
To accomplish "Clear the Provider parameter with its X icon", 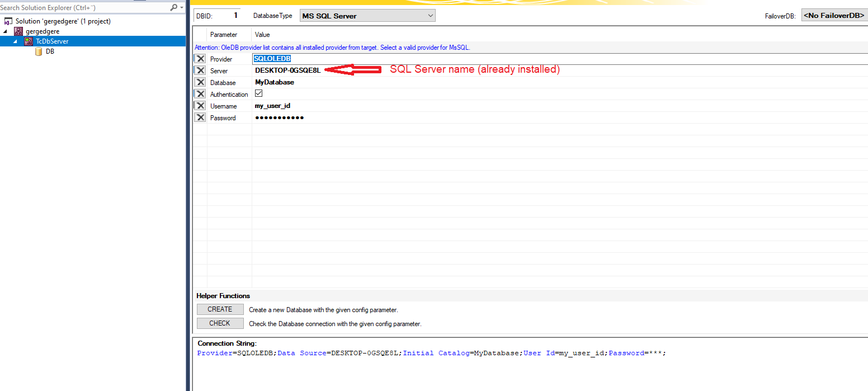I will pyautogui.click(x=200, y=59).
